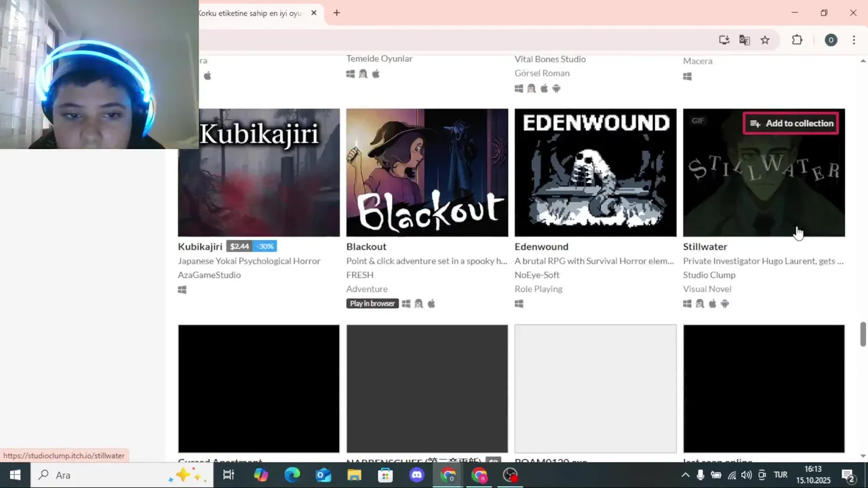Open Microsoft Store from the taskbar

click(386, 475)
